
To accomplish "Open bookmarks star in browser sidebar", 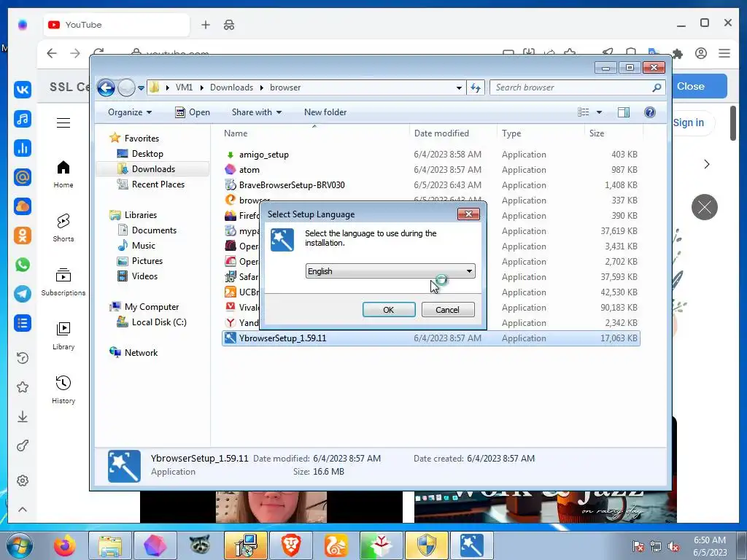I will click(x=23, y=387).
